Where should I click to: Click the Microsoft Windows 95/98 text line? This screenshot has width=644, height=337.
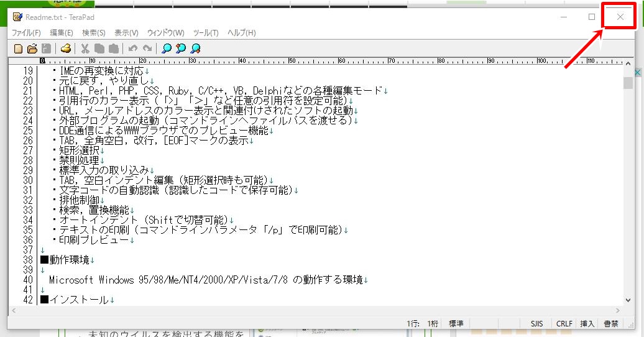(x=206, y=280)
